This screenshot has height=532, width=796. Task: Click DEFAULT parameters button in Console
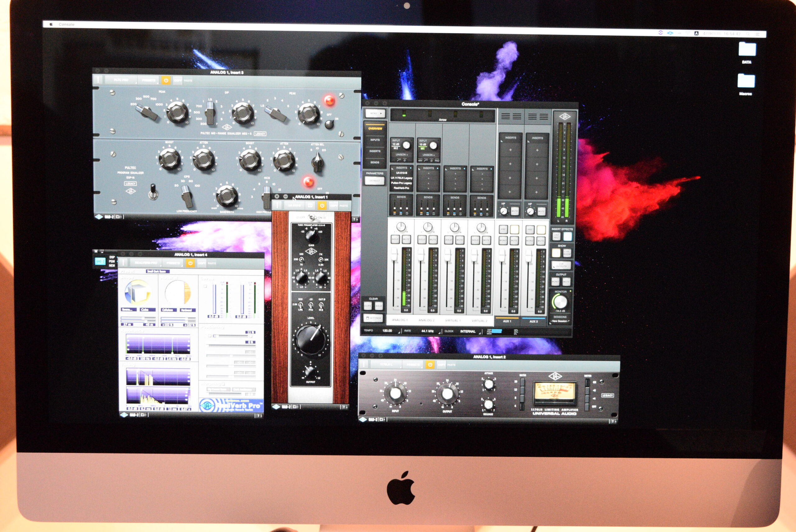(x=375, y=181)
